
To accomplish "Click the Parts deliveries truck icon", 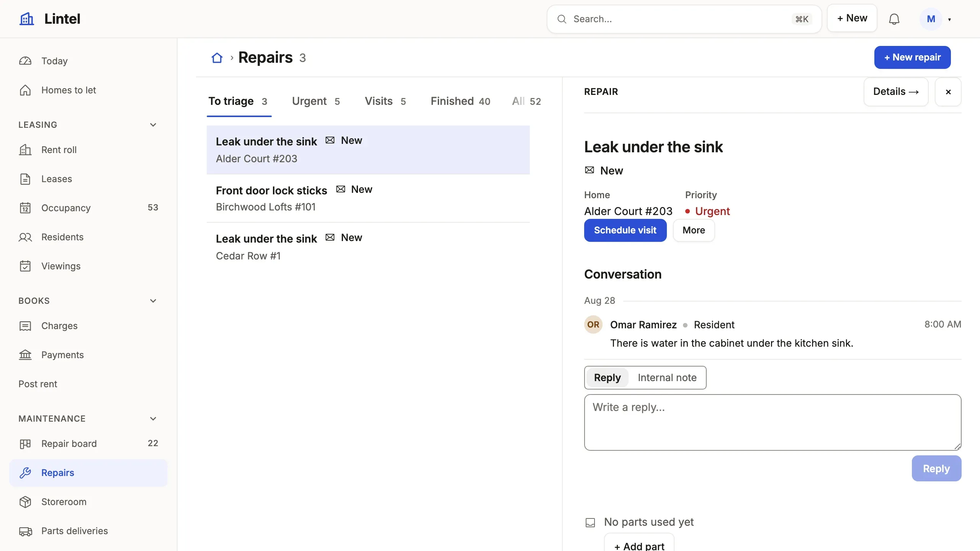I will 25,531.
